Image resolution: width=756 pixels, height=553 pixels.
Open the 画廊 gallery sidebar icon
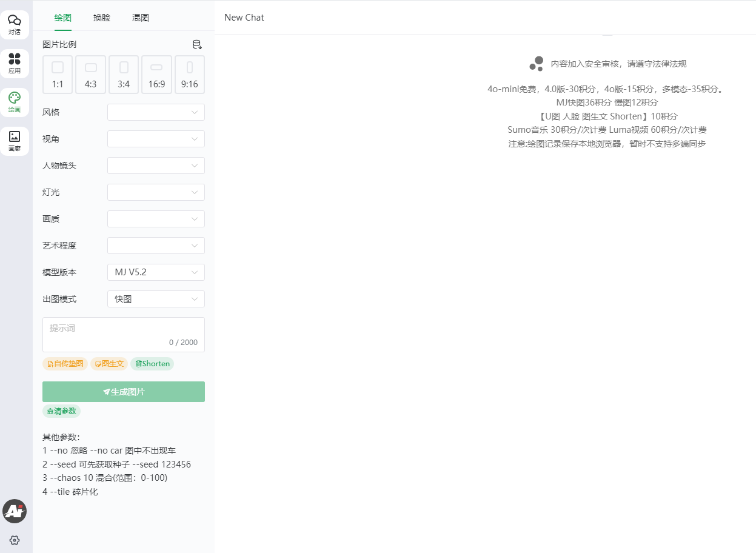tap(15, 141)
